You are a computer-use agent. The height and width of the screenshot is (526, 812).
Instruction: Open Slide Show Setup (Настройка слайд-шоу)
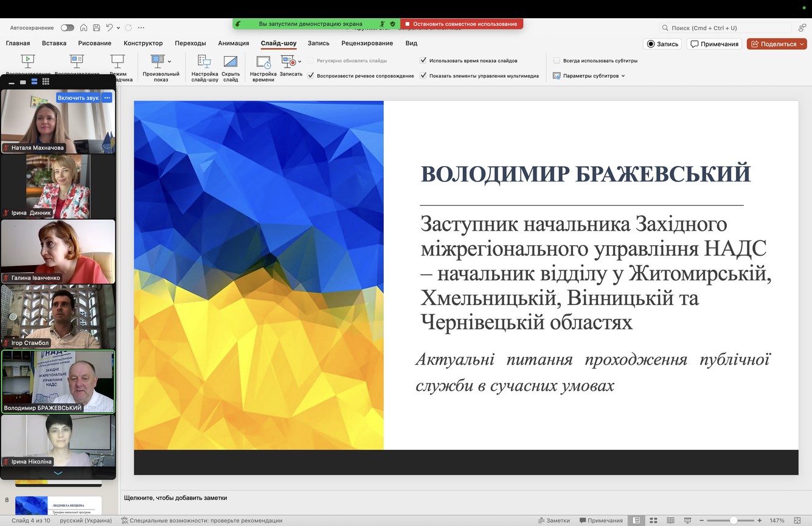[204, 62]
